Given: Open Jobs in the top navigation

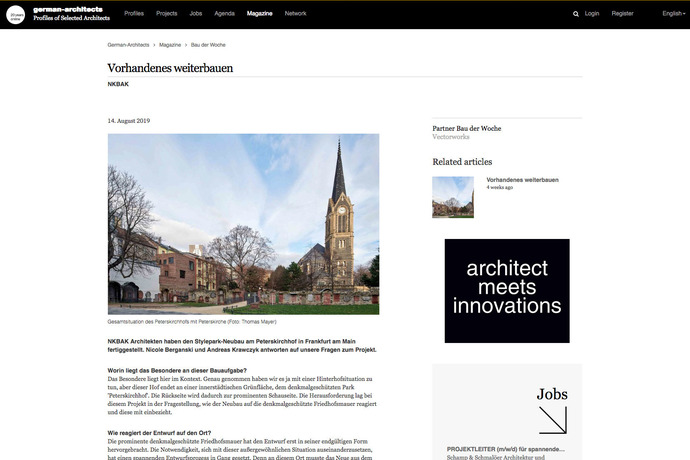Looking at the screenshot, I should pyautogui.click(x=195, y=14).
